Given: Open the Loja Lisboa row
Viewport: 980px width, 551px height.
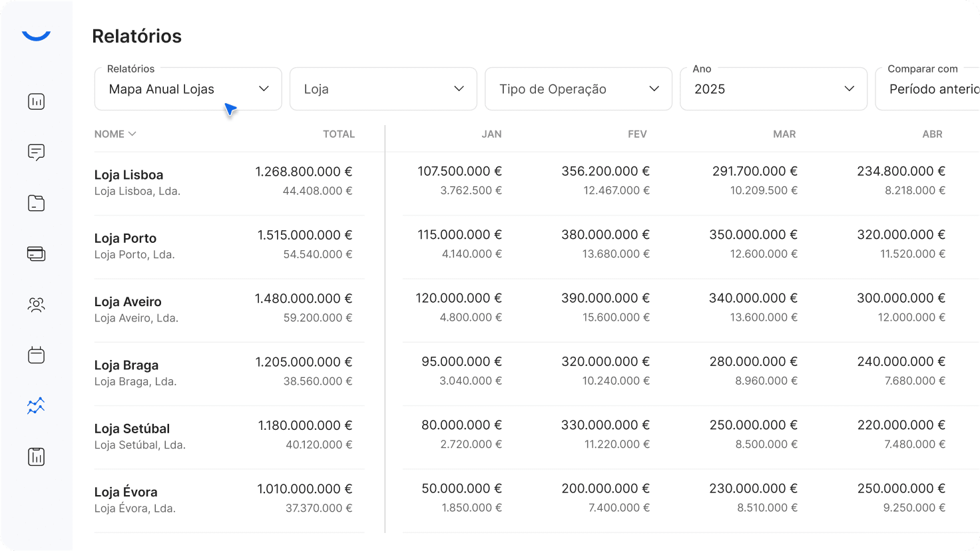Looking at the screenshot, I should tap(128, 175).
